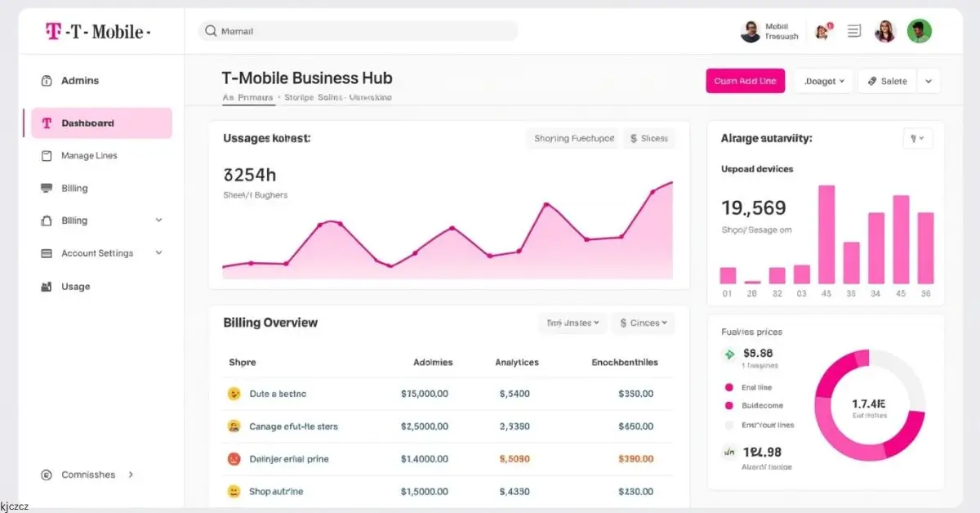The height and width of the screenshot is (513, 980).
Task: Click the pink Ouan Add Line button
Action: point(745,81)
